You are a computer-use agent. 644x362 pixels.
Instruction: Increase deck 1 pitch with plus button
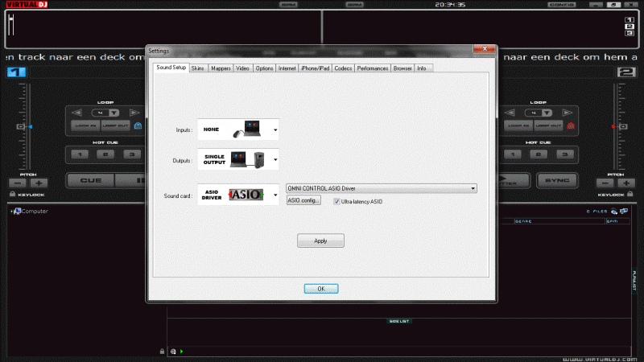click(x=39, y=183)
